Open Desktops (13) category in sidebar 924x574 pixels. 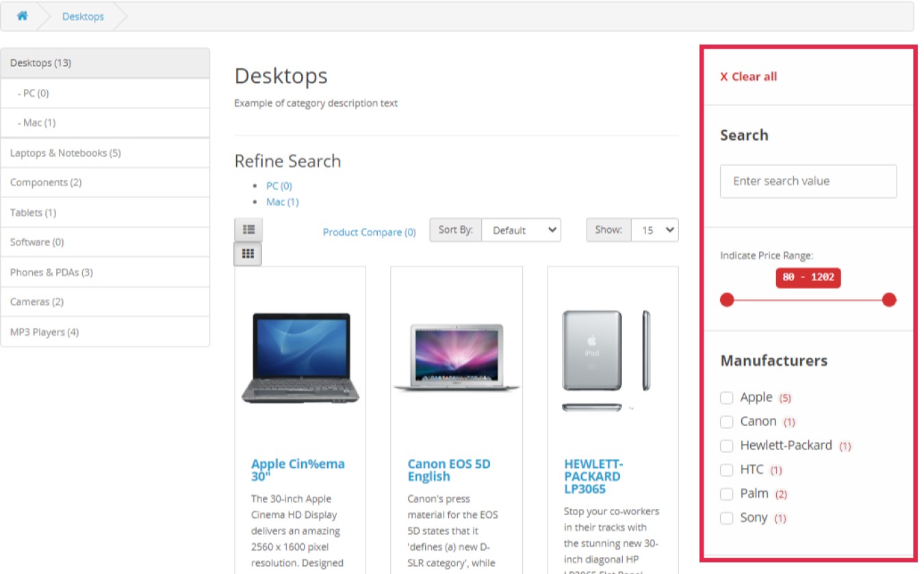tap(105, 63)
